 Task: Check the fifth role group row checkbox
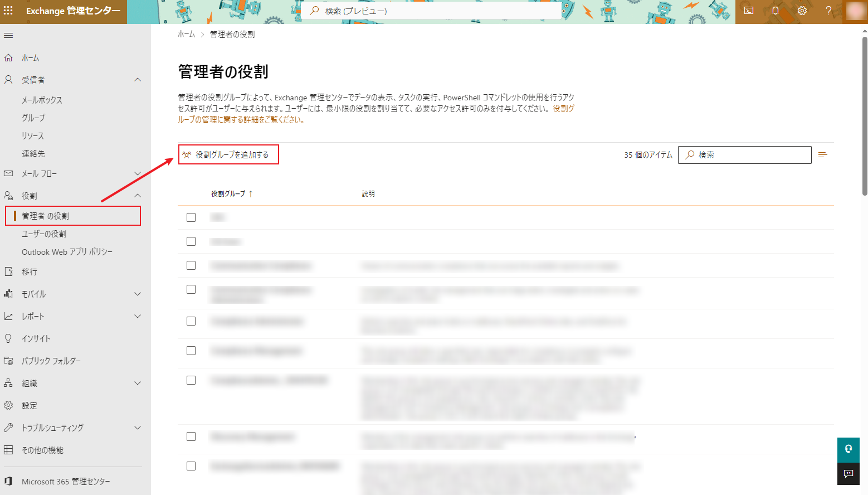point(191,321)
